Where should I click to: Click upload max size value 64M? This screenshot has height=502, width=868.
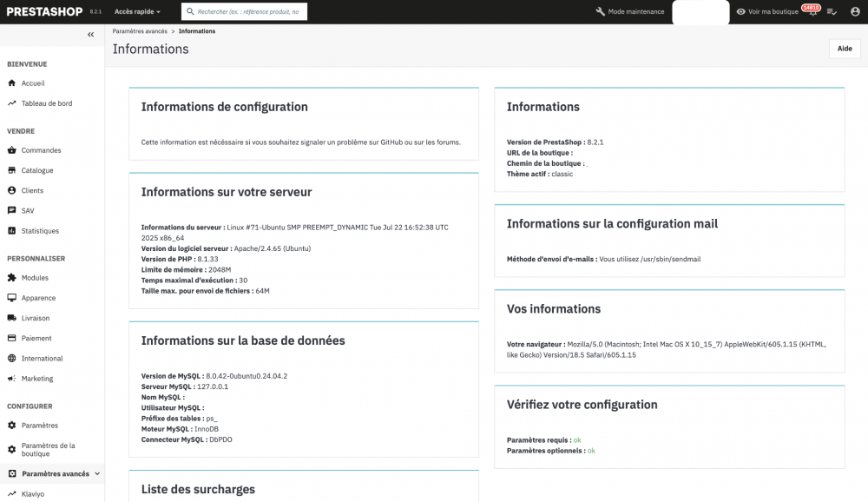(262, 291)
